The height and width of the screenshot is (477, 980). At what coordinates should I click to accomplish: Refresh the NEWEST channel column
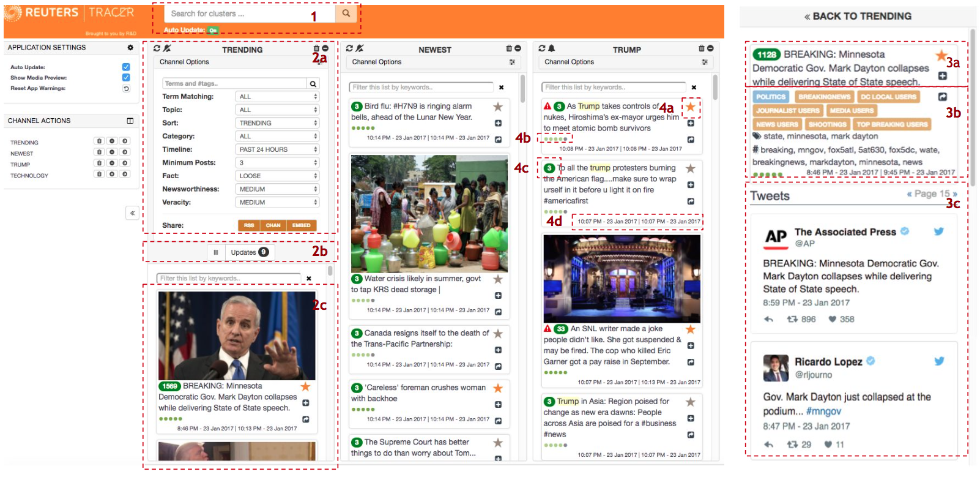349,48
